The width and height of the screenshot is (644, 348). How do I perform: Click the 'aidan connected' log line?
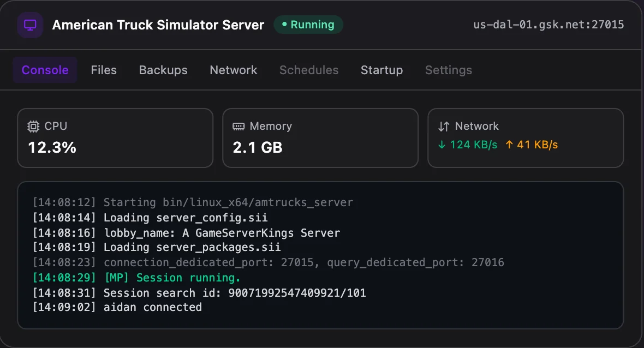(x=117, y=308)
